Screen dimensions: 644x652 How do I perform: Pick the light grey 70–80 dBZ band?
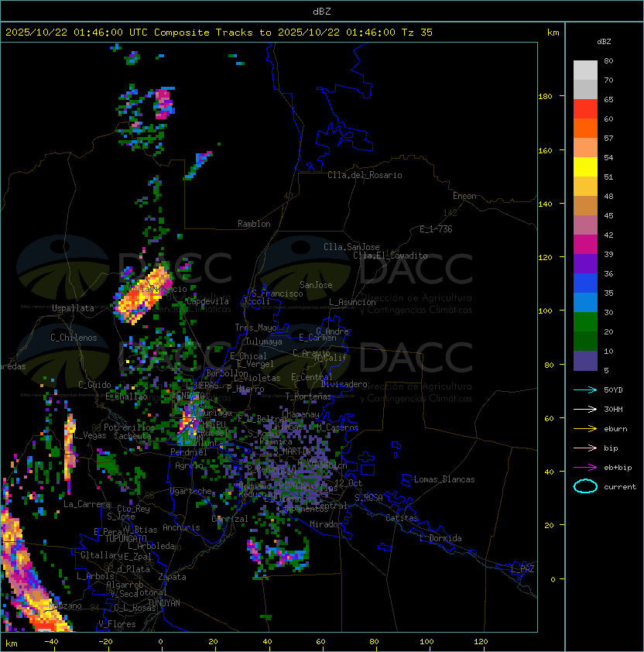point(585,70)
